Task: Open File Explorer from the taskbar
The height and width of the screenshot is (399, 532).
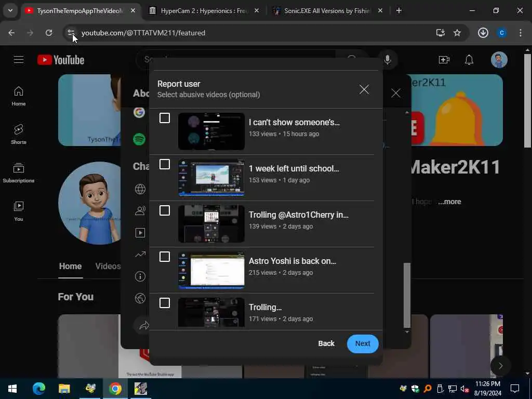Action: (x=64, y=389)
